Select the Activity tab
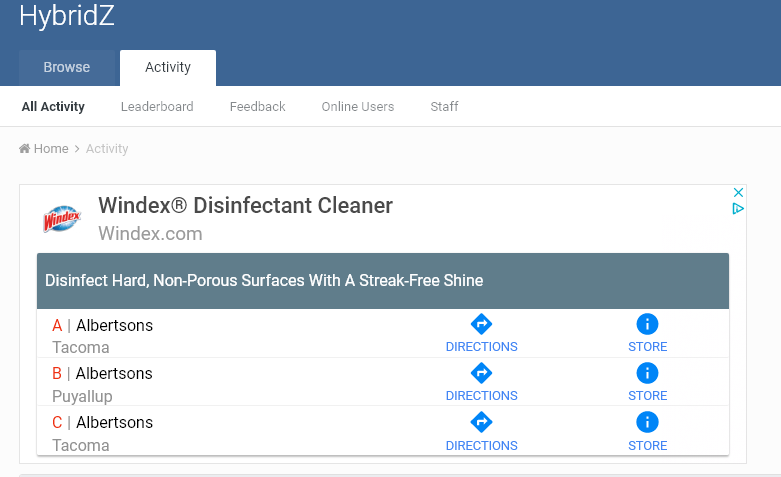The height and width of the screenshot is (477, 781). click(x=168, y=67)
